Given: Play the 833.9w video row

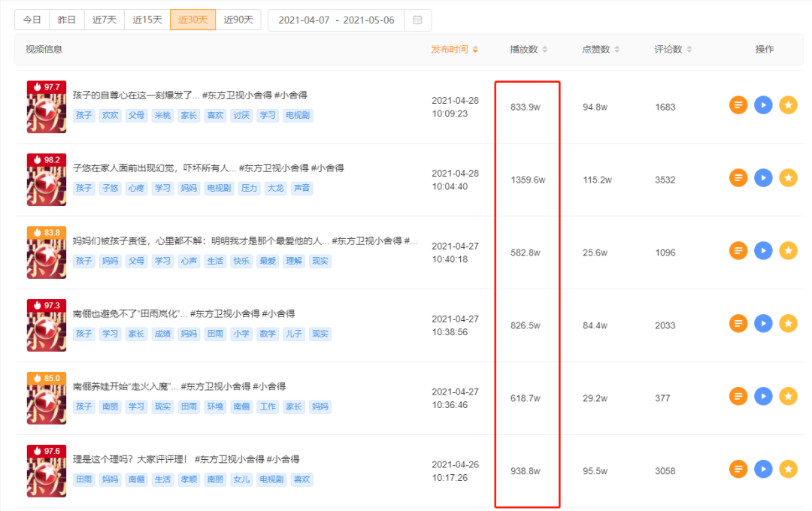Looking at the screenshot, I should (x=763, y=105).
